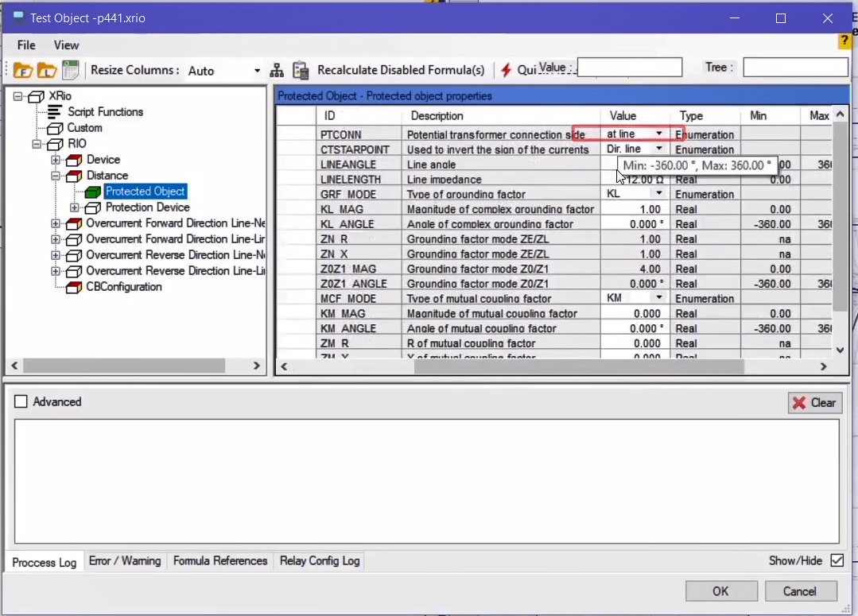Click the folder icon marked L in toolbar
Screen dimensions: 858x616
[x=47, y=70]
